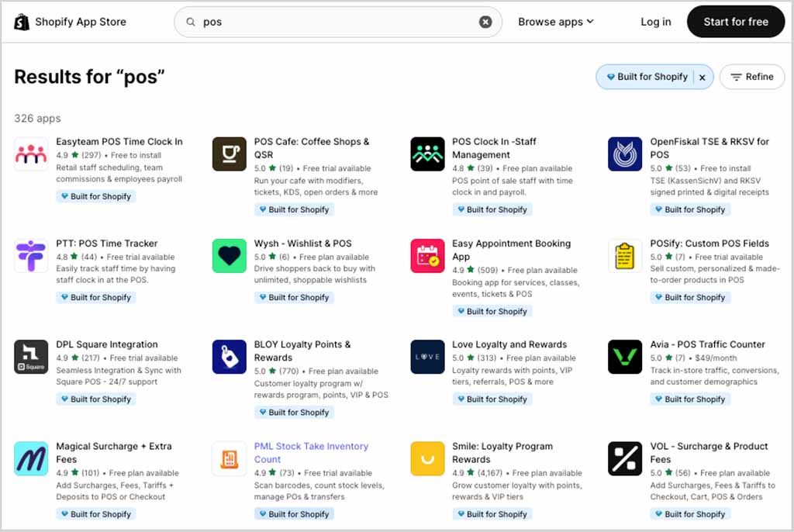Open Smile: Loyalty Program Rewards title
This screenshot has width=794, height=532.
click(x=502, y=452)
